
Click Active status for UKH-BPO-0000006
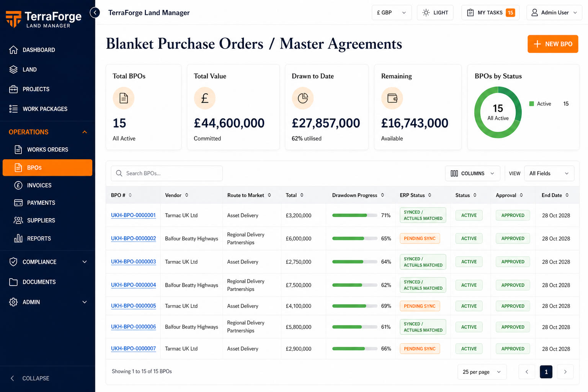[x=469, y=327]
